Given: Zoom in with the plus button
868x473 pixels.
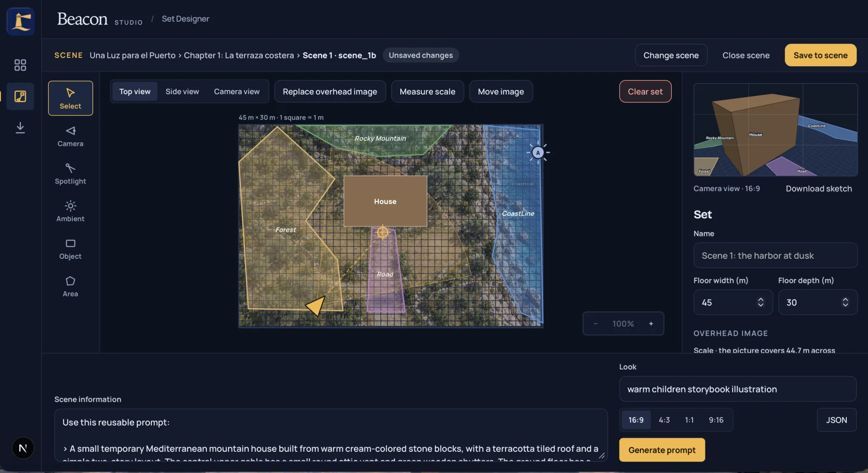Looking at the screenshot, I should click(651, 324).
